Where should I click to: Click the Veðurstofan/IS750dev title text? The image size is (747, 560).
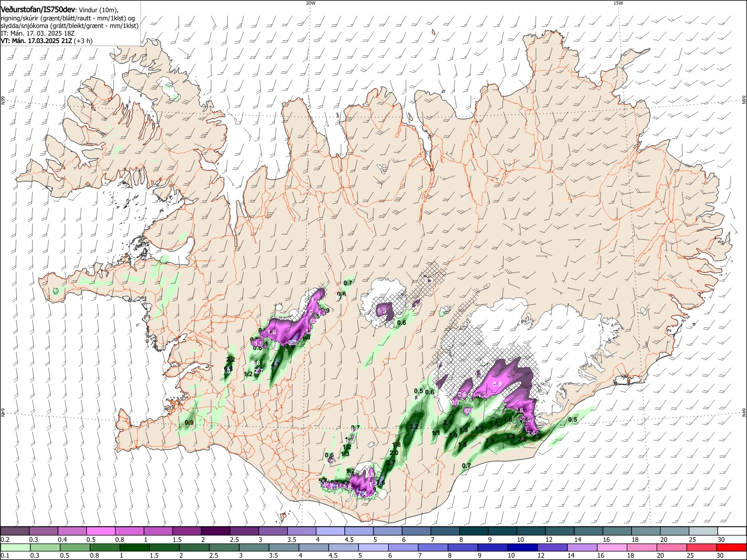tap(38, 9)
